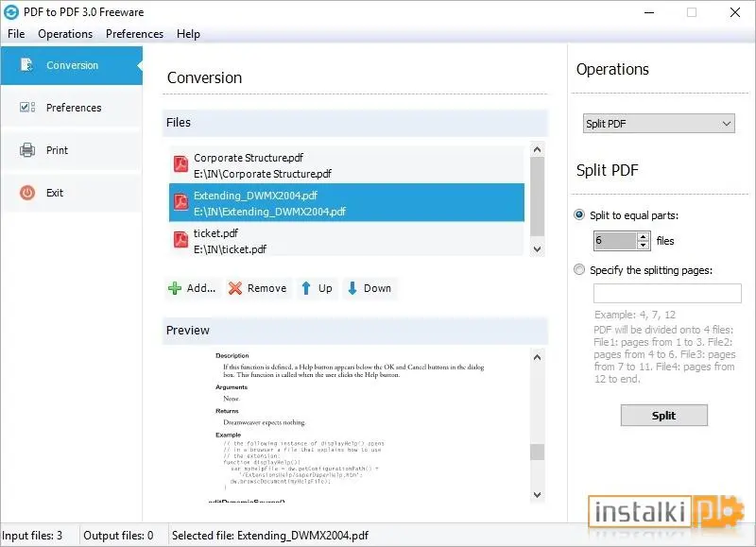756x547 pixels.
Task: Open the File menu
Action: [x=16, y=34]
